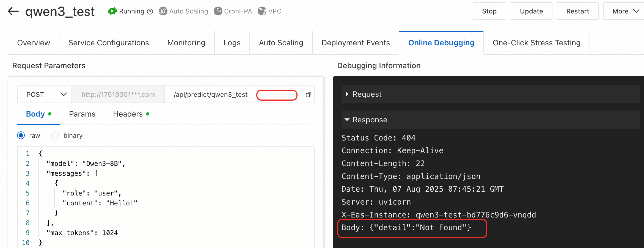Click the CronHPA clock icon

[x=218, y=11]
